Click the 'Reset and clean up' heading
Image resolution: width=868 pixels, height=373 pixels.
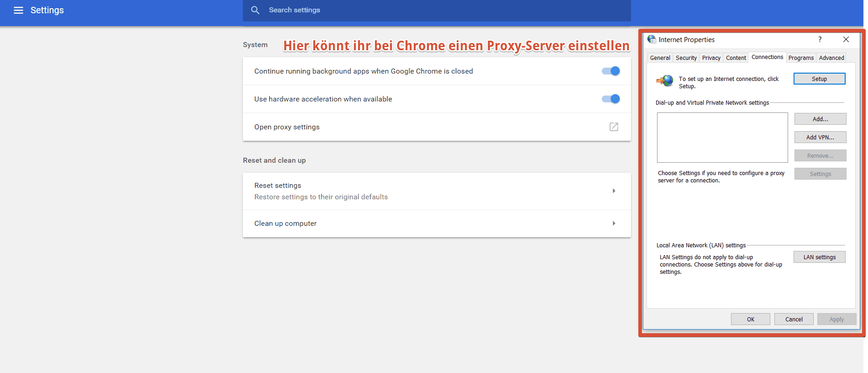pyautogui.click(x=274, y=160)
